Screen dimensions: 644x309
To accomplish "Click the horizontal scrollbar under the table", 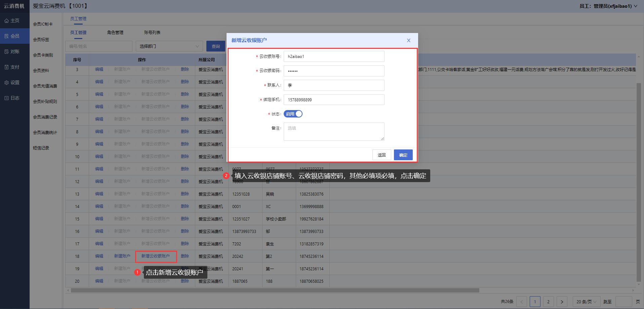I will [275, 290].
